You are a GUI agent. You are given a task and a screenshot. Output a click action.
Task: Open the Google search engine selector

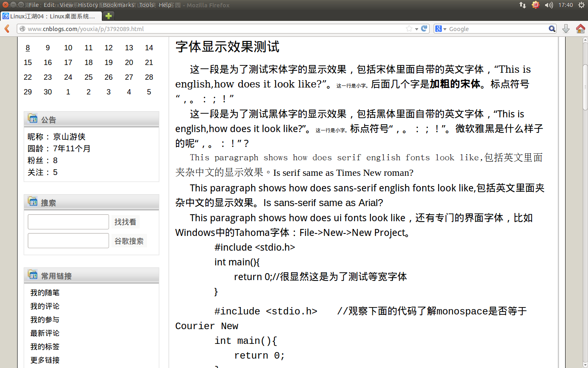tap(441, 29)
